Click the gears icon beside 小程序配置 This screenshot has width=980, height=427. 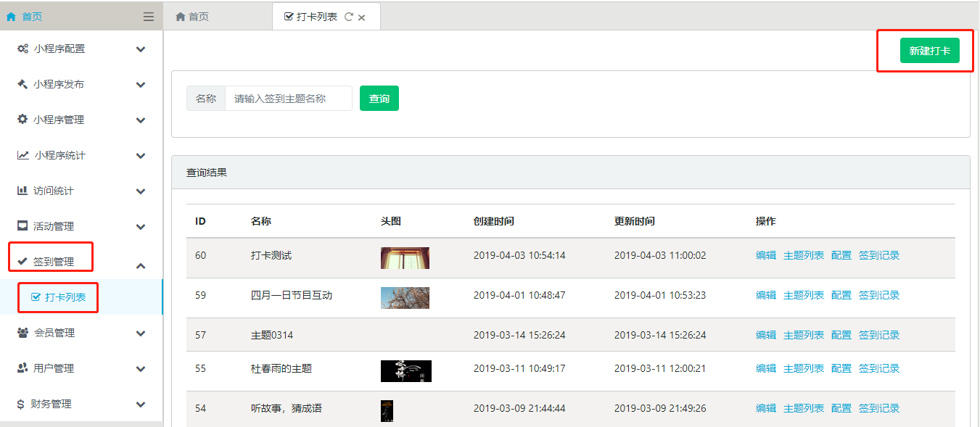pyautogui.click(x=22, y=49)
